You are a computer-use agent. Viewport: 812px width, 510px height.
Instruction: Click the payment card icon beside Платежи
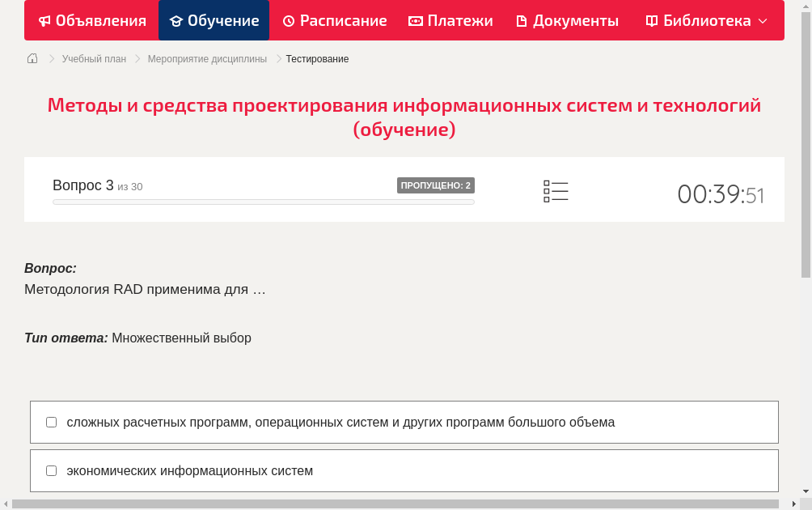pyautogui.click(x=415, y=20)
